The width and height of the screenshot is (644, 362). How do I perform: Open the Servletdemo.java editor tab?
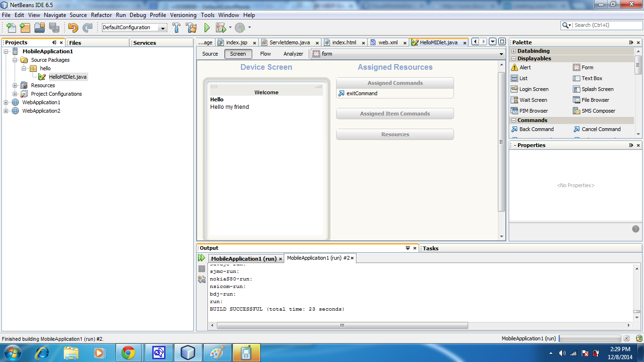coord(290,42)
